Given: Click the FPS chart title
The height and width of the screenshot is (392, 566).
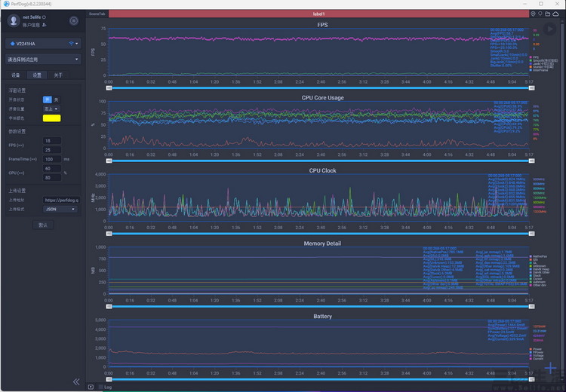Looking at the screenshot, I should pyautogui.click(x=322, y=25).
